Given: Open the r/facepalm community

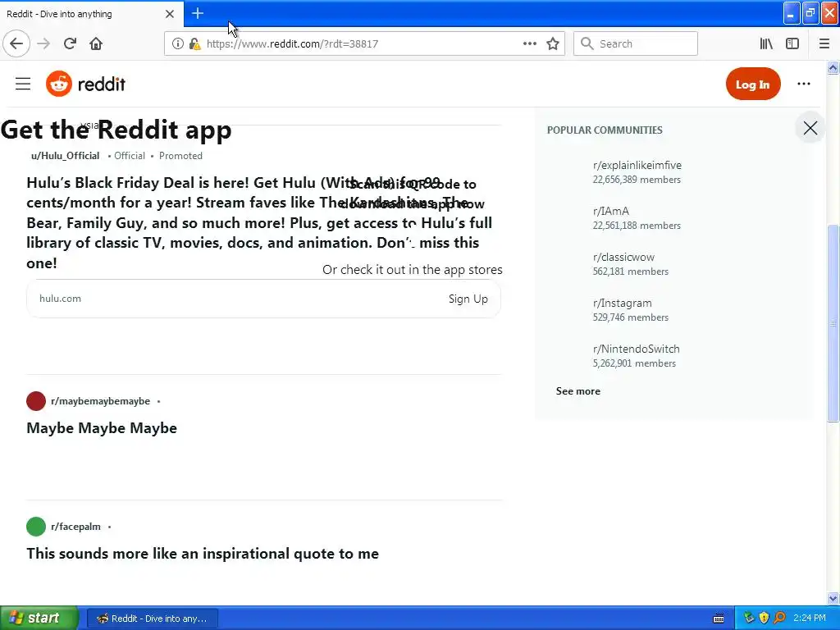Looking at the screenshot, I should tap(75, 527).
